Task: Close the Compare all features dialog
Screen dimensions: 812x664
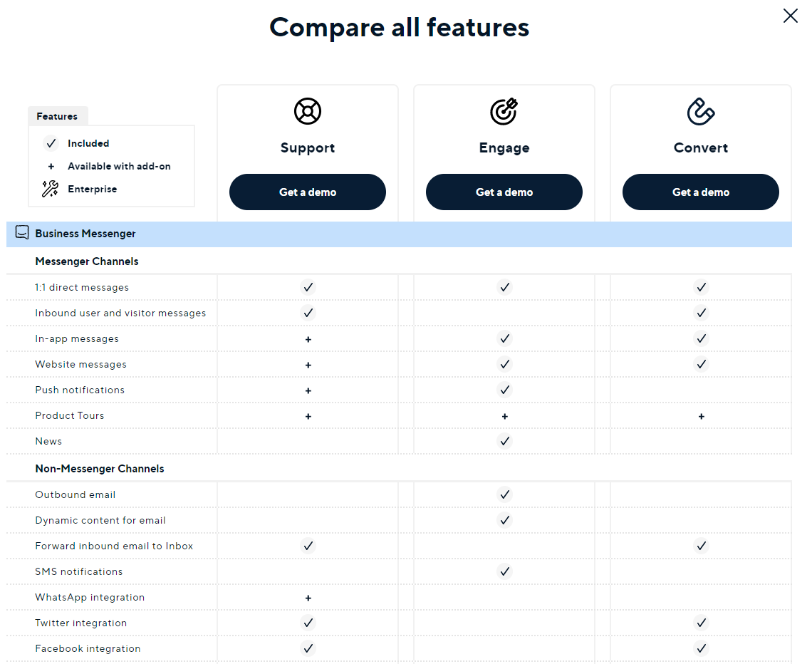Action: pyautogui.click(x=790, y=16)
